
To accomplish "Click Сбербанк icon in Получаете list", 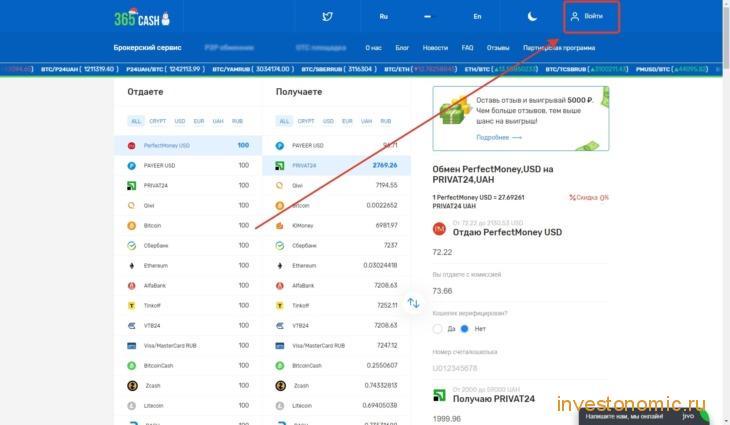I will 280,245.
